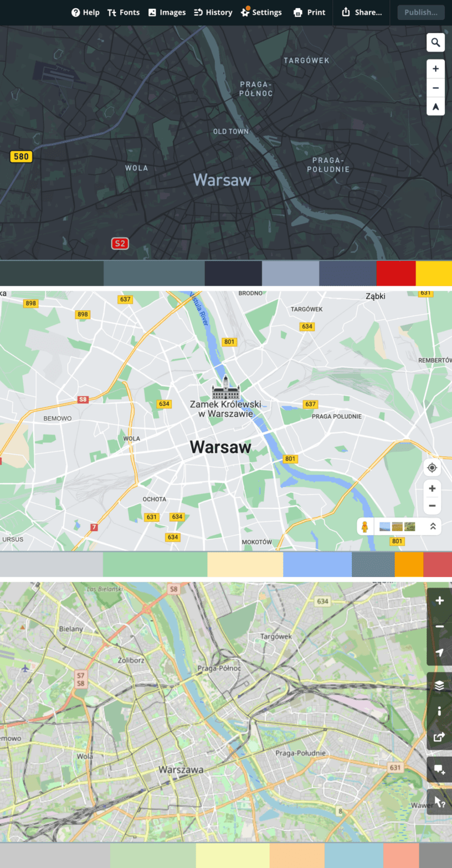The image size is (452, 868).
Task: Pick the yellow swatch under the dark map
Action: pos(434,274)
